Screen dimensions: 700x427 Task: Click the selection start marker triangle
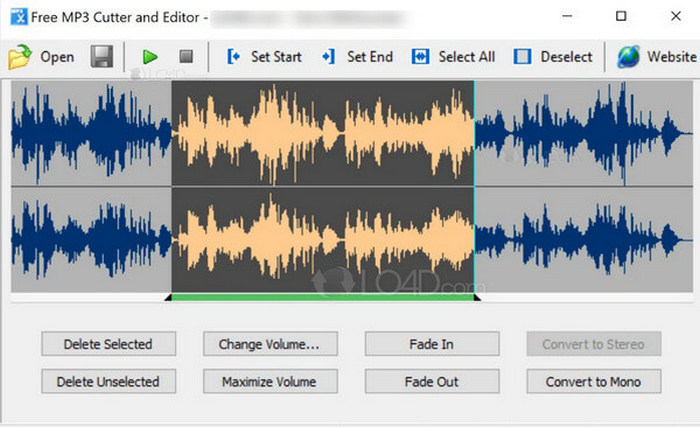tap(168, 297)
